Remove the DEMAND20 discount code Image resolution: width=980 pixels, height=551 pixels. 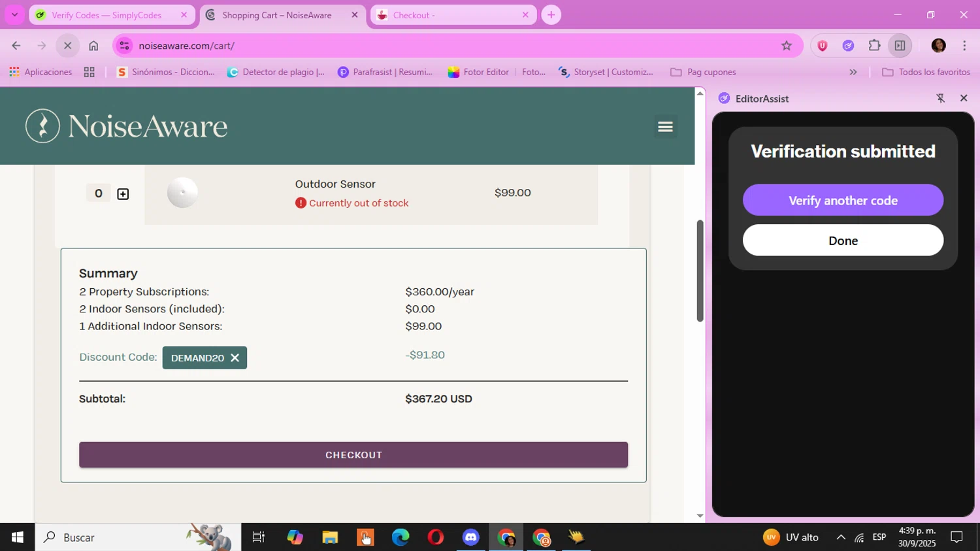click(235, 358)
